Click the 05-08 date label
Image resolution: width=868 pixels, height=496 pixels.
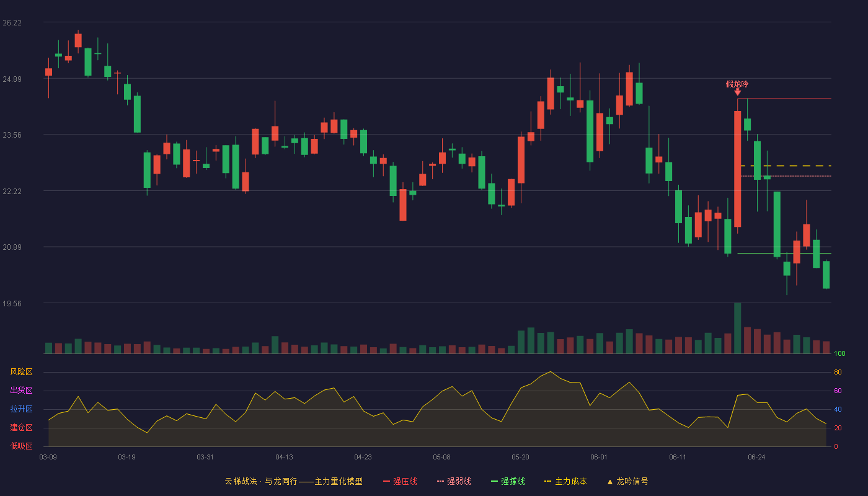[x=441, y=457]
